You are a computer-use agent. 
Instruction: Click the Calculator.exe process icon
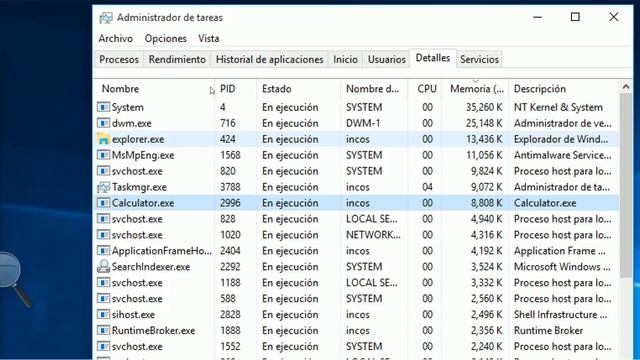tap(103, 203)
